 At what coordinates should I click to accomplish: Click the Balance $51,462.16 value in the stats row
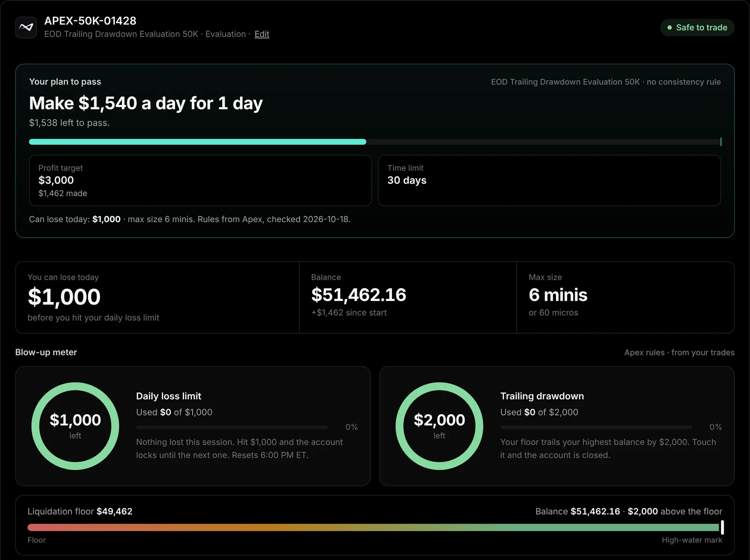359,295
